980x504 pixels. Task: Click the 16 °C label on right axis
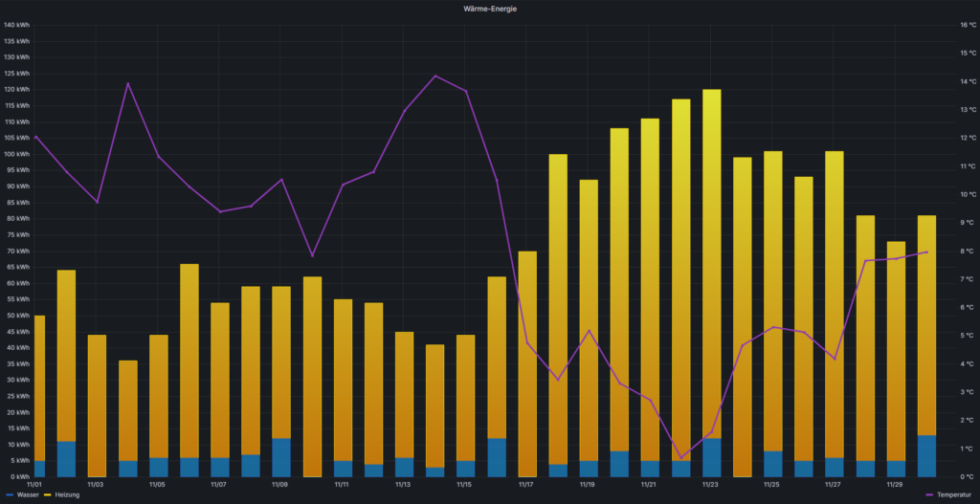(968, 25)
